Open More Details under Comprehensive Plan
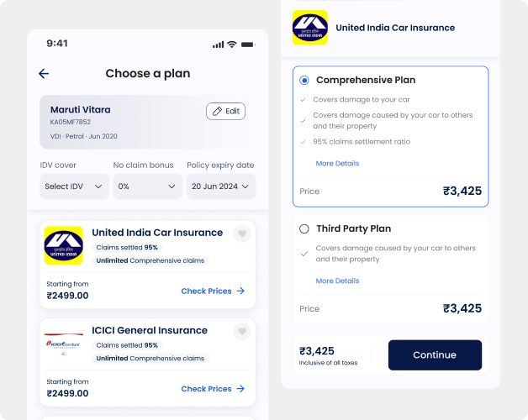Viewport: 528px width, 420px height. point(337,163)
